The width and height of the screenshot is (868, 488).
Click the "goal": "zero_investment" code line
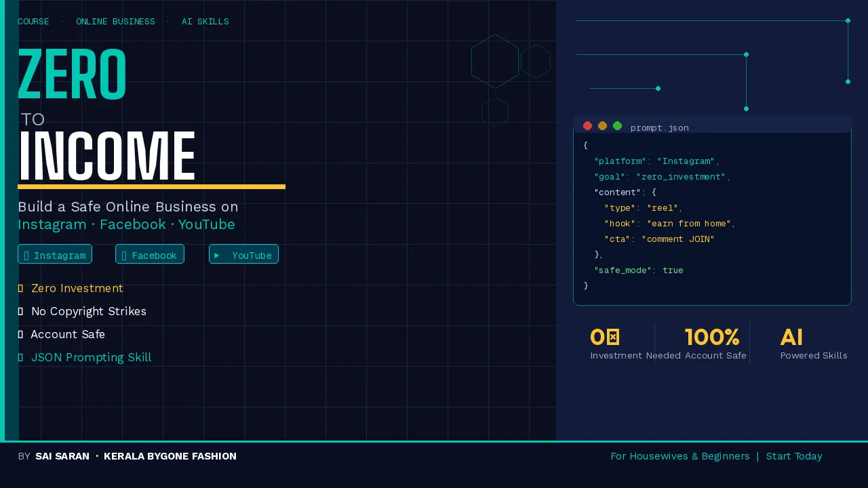662,177
